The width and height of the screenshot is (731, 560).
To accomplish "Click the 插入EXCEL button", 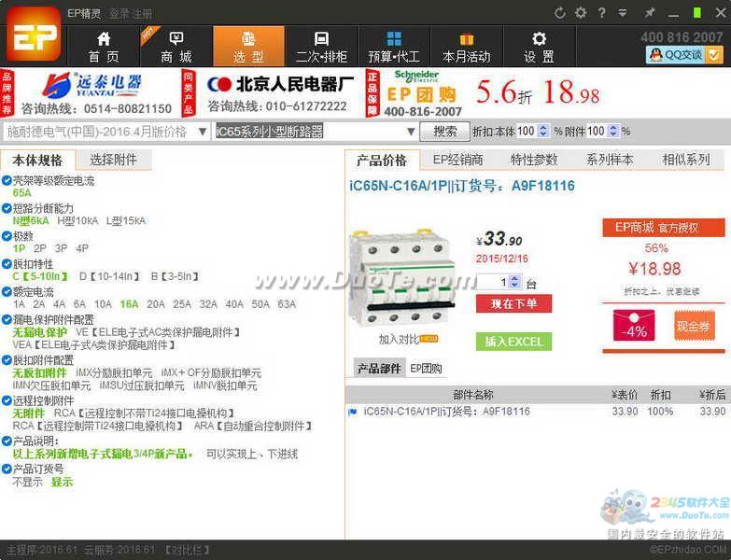I will click(x=513, y=342).
